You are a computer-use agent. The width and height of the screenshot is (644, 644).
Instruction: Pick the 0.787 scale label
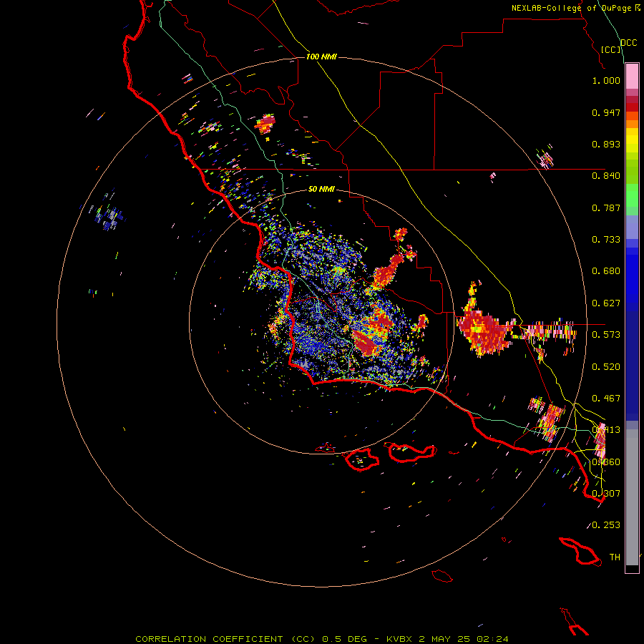(606, 208)
